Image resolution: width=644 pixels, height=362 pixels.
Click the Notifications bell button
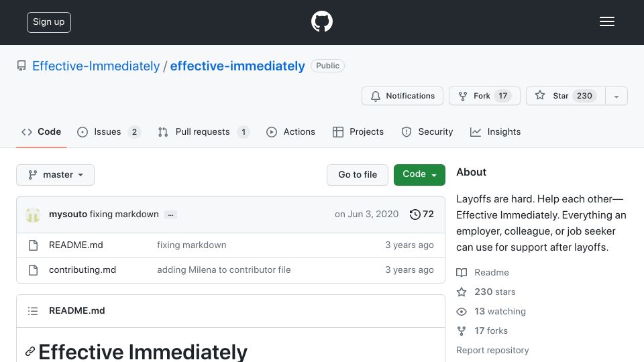pos(402,96)
